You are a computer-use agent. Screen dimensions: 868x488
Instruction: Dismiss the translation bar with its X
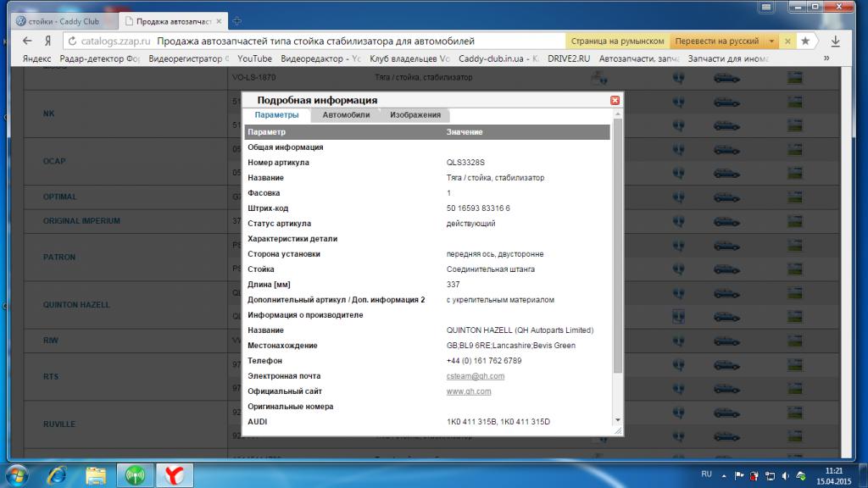pos(787,41)
